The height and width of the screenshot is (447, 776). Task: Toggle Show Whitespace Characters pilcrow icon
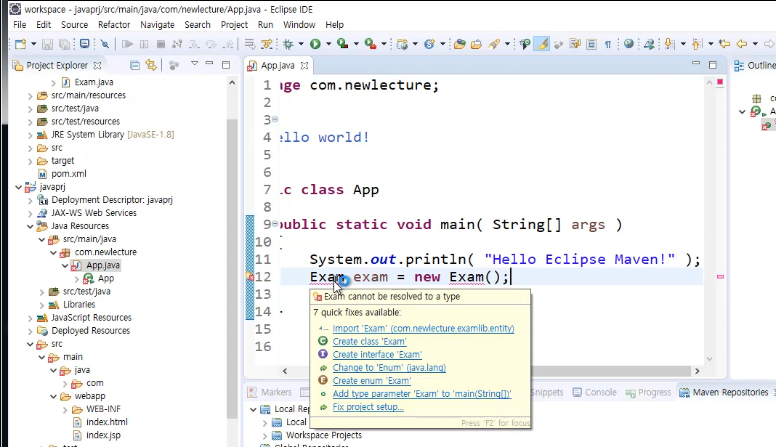608,44
